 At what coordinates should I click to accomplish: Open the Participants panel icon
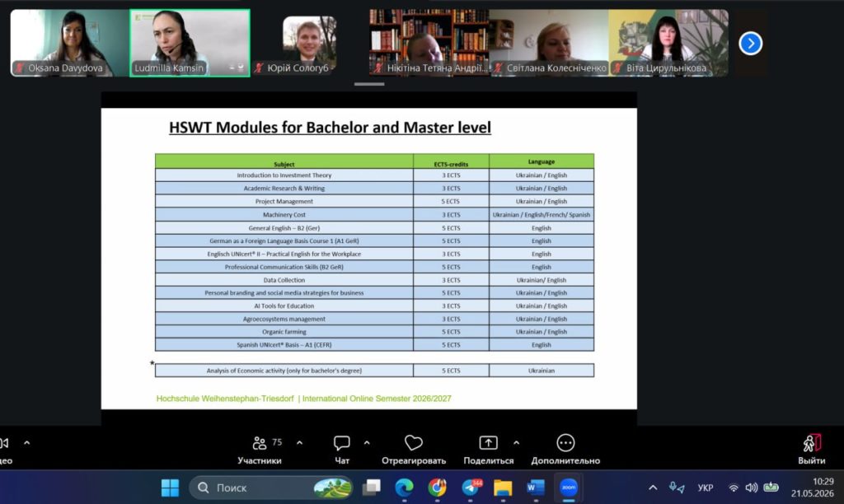pyautogui.click(x=260, y=443)
